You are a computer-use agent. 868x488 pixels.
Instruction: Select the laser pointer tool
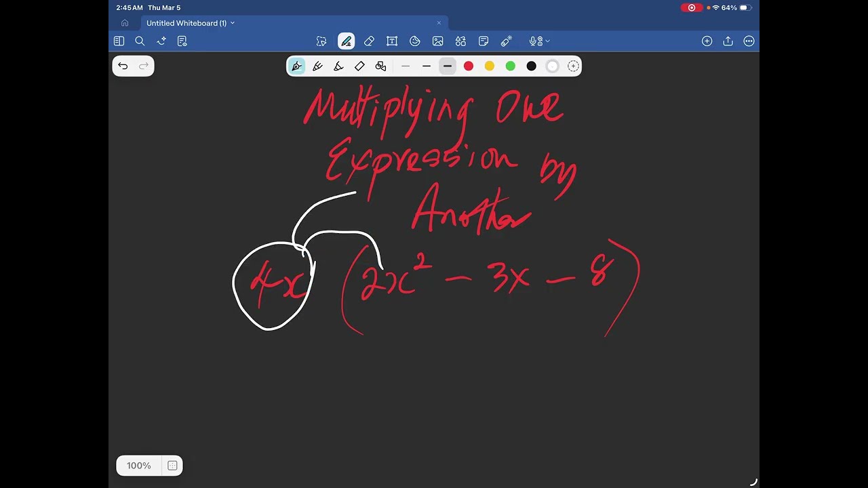pos(507,41)
